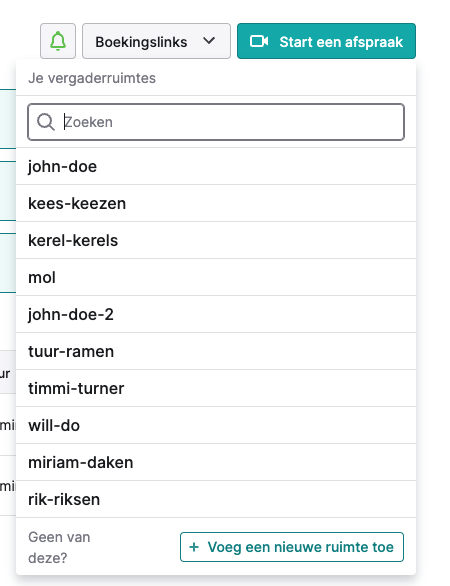Open the john-doe-2 room entry
450x586 pixels.
tap(216, 314)
